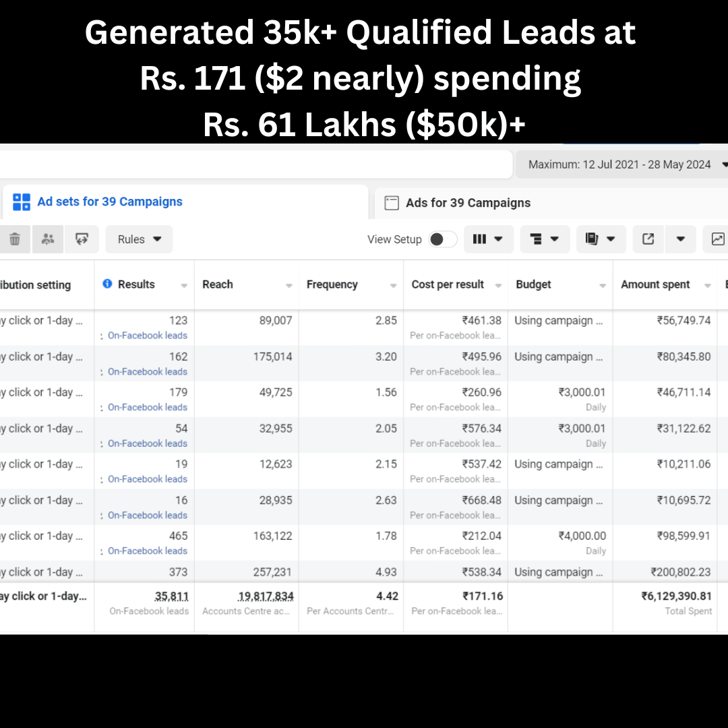Switch to Ads for 39 Campaigns tab
The image size is (728, 728).
pyautogui.click(x=467, y=203)
